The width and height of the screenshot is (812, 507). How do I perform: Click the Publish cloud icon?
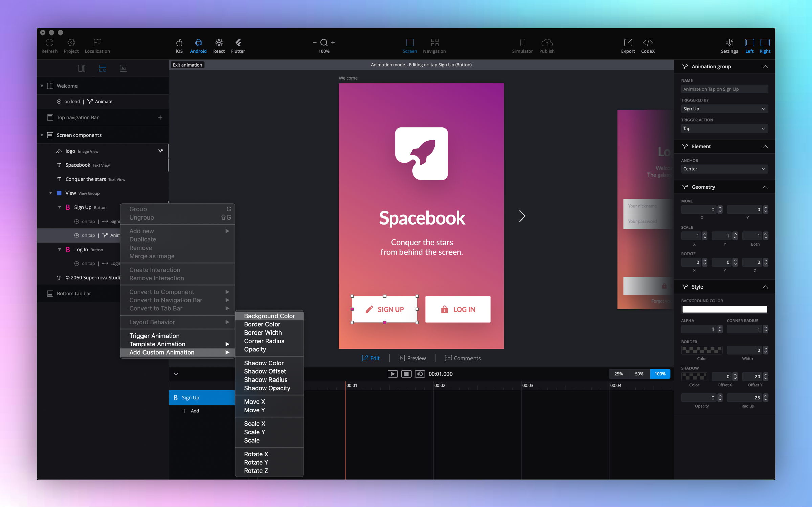pos(547,43)
